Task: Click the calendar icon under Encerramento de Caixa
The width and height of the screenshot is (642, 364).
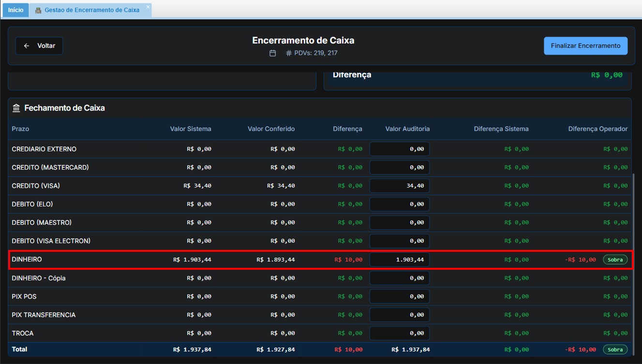Action: [x=273, y=53]
